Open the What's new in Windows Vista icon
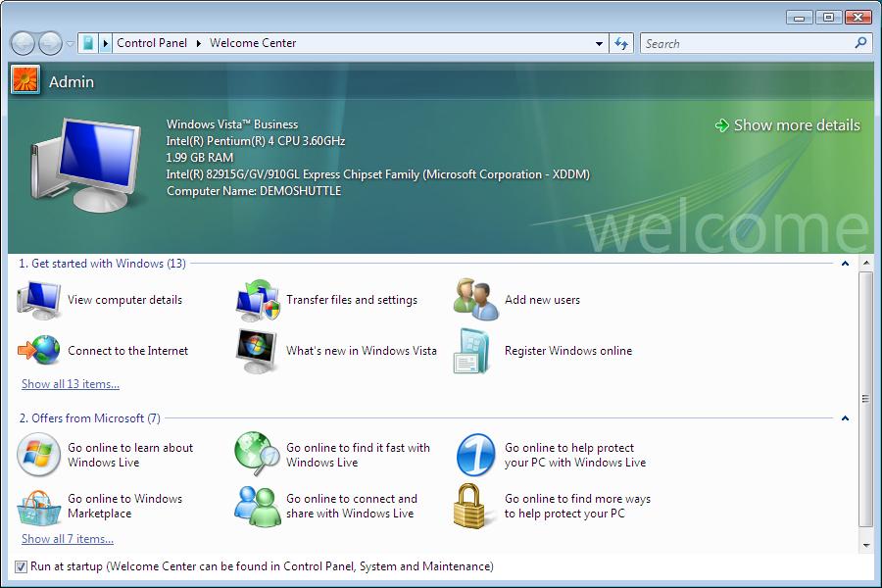Image resolution: width=882 pixels, height=588 pixels. pos(257,351)
